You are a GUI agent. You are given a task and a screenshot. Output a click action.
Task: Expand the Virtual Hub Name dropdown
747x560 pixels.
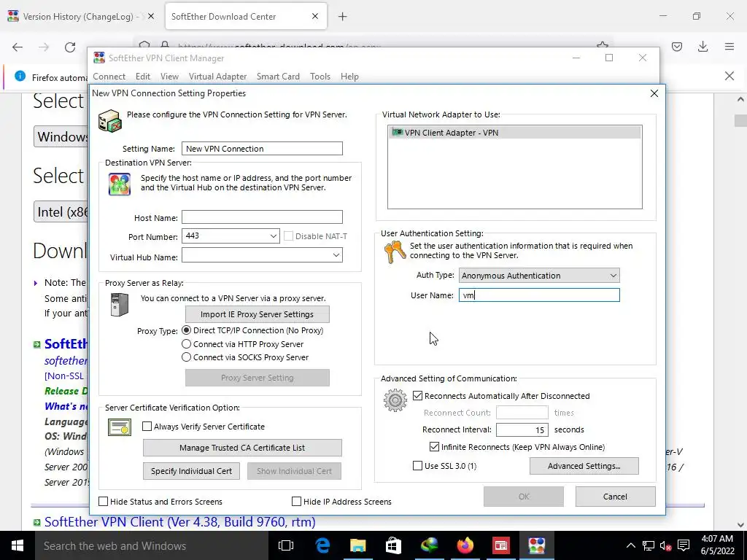[x=336, y=255]
